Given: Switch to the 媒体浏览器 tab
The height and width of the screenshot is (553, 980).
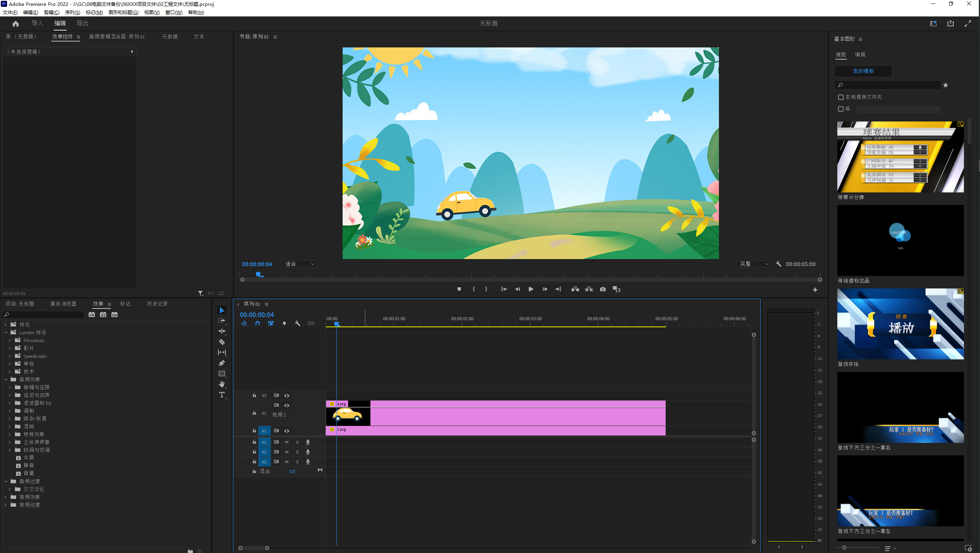Looking at the screenshot, I should (63, 304).
